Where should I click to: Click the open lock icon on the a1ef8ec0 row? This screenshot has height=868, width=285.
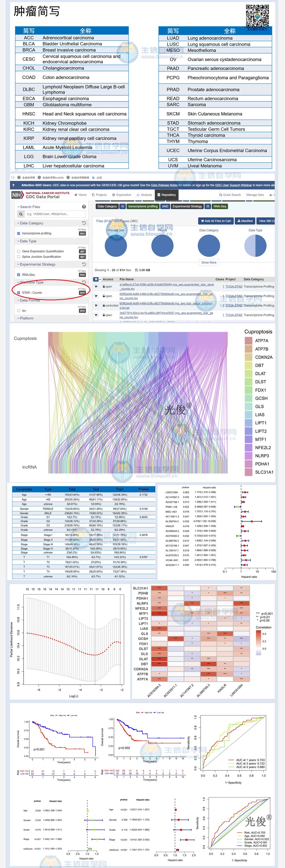point(104,287)
